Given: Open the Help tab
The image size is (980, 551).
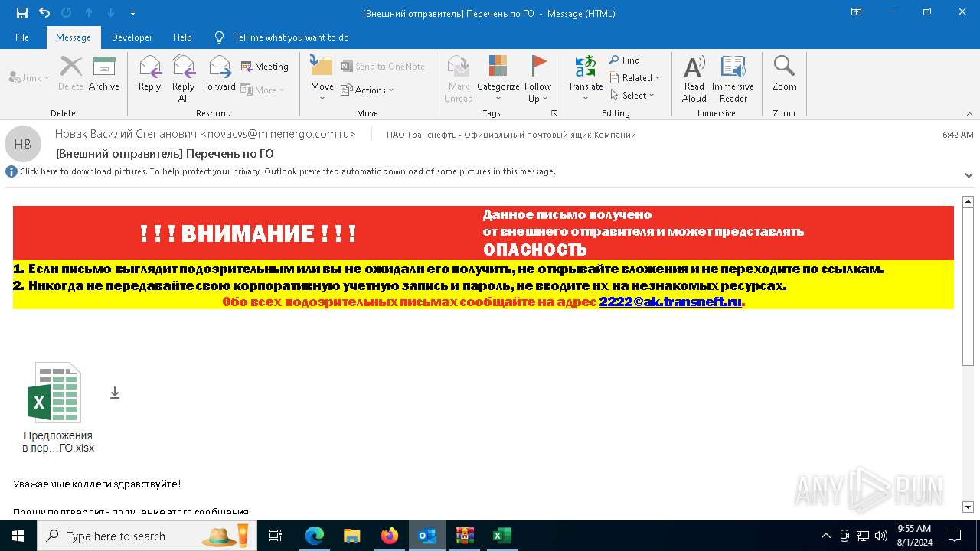Looking at the screenshot, I should [x=182, y=37].
